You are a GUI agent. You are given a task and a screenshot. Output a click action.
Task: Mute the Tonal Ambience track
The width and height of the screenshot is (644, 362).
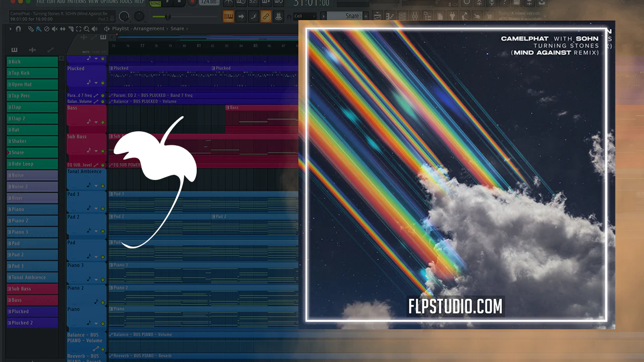pyautogui.click(x=103, y=186)
